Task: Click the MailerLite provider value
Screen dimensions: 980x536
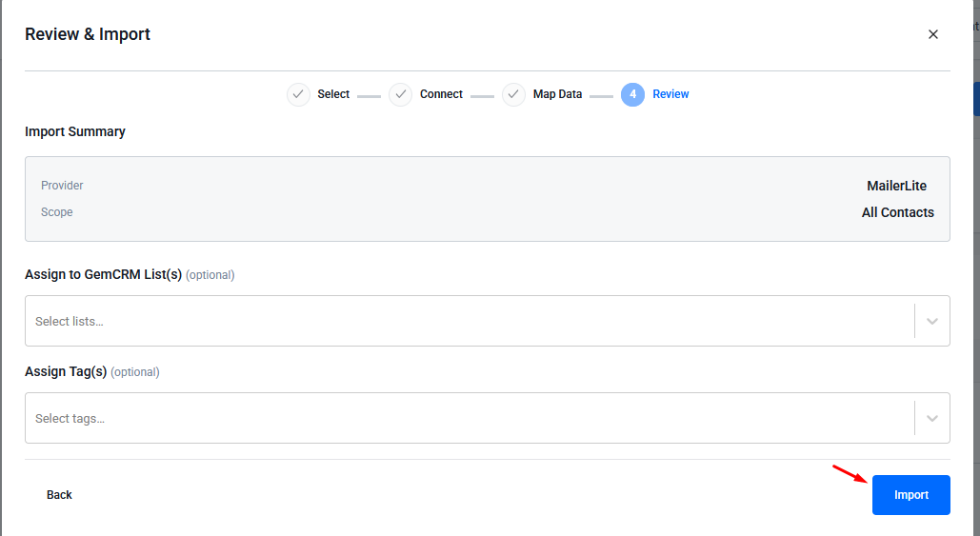Action: click(x=896, y=186)
